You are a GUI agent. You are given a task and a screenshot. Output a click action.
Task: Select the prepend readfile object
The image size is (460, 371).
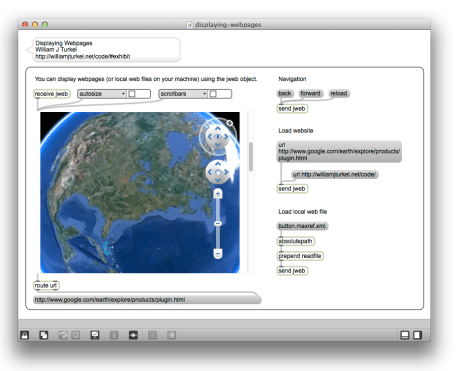tap(300, 256)
